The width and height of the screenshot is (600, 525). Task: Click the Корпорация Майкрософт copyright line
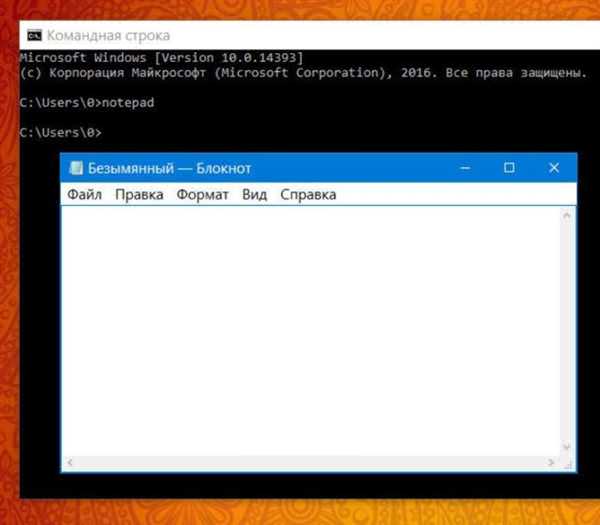point(303,73)
